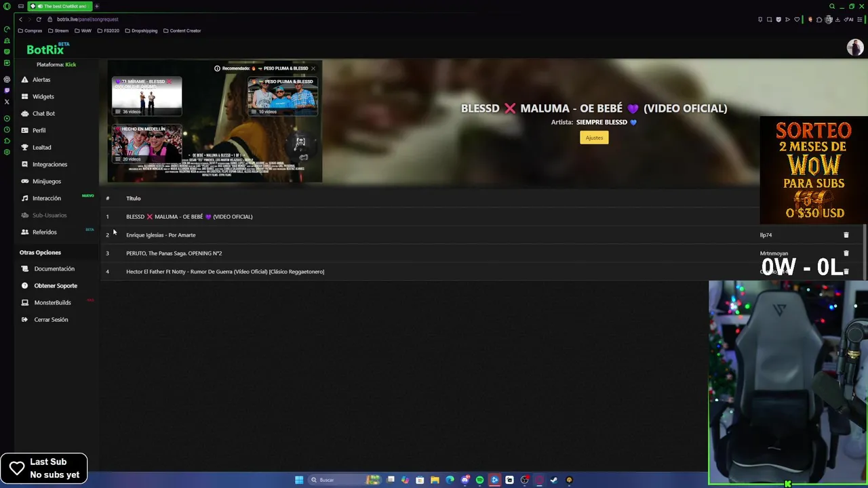
Task: Click the taskbar Buscar search box
Action: [x=344, y=480]
